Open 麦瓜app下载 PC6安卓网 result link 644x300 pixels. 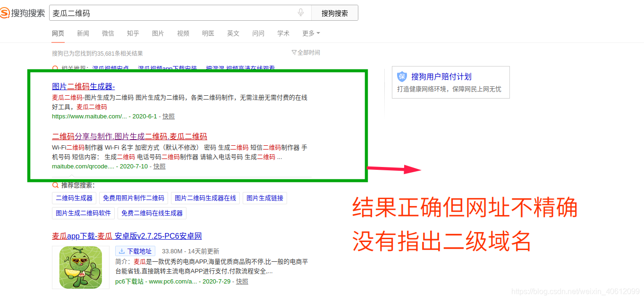(127, 236)
